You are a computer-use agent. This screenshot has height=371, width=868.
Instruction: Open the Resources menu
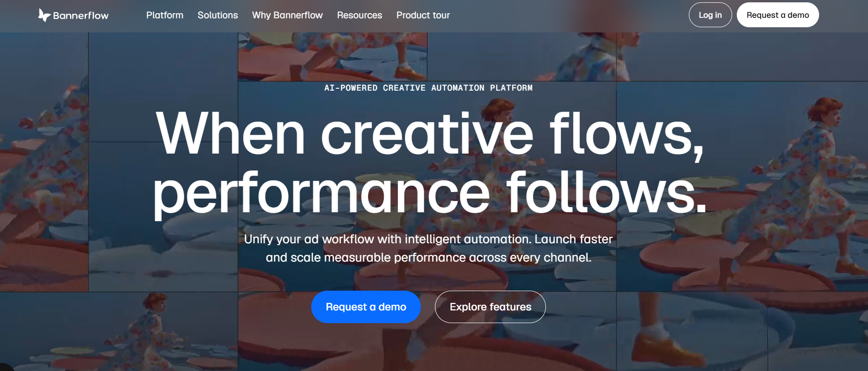360,15
